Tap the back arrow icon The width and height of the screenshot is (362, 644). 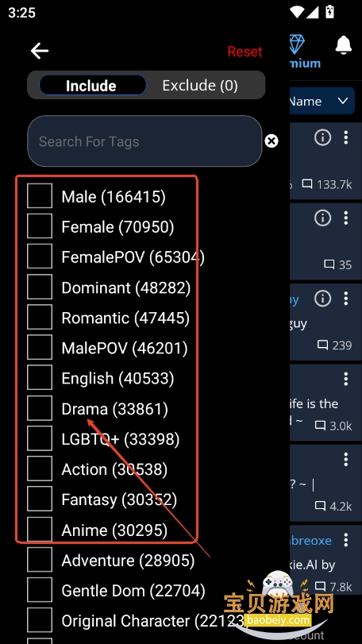coord(40,52)
